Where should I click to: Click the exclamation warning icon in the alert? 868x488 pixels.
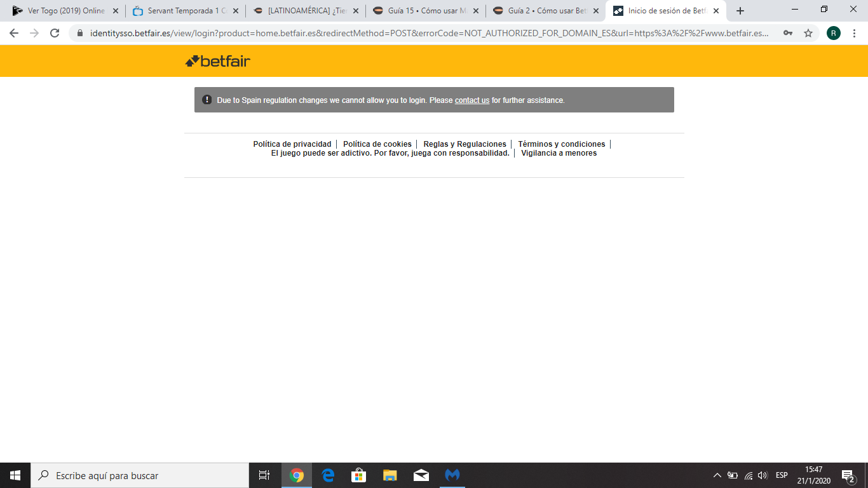(x=207, y=100)
